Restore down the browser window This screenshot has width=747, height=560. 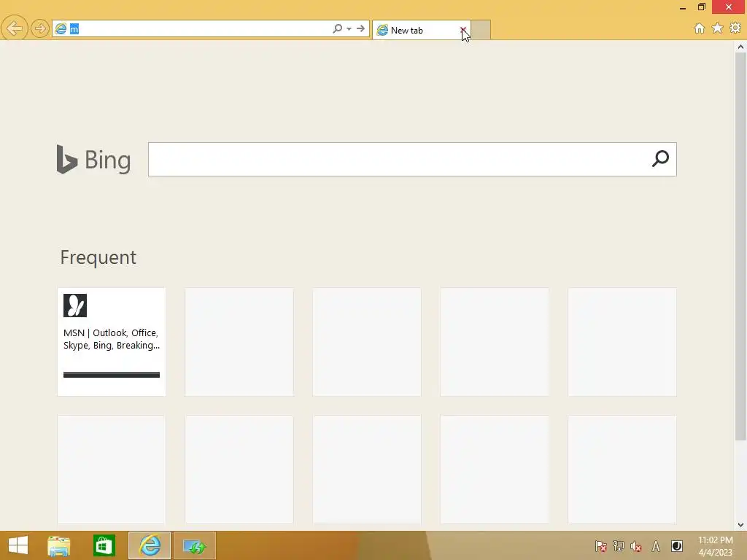click(701, 7)
